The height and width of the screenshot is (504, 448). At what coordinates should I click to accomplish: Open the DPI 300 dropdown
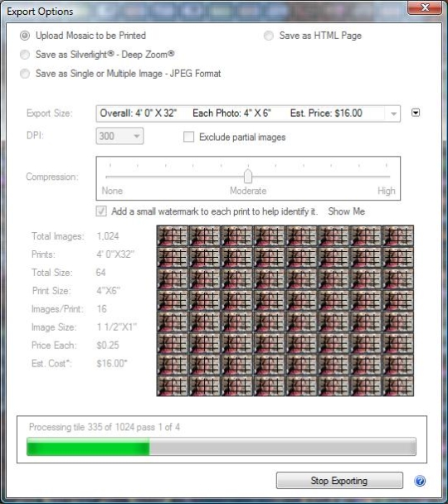click(x=119, y=136)
